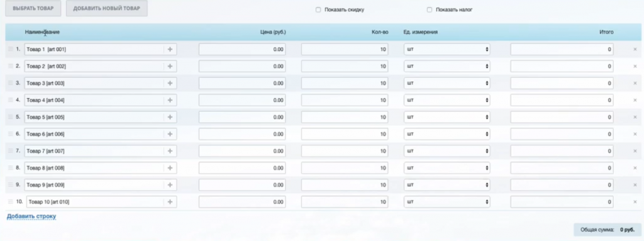The width and height of the screenshot is (644, 241).
Task: Click the Итого field of row 1
Action: pyautogui.click(x=562, y=49)
